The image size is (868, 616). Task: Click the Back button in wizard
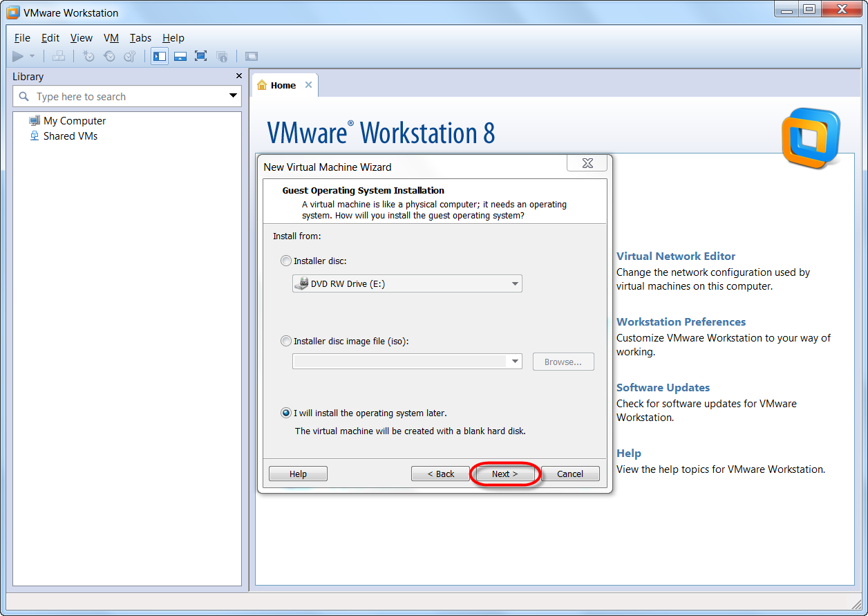click(x=440, y=474)
